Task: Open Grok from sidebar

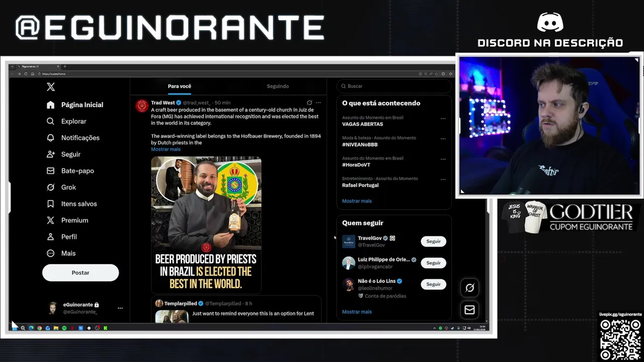Action: click(61, 187)
